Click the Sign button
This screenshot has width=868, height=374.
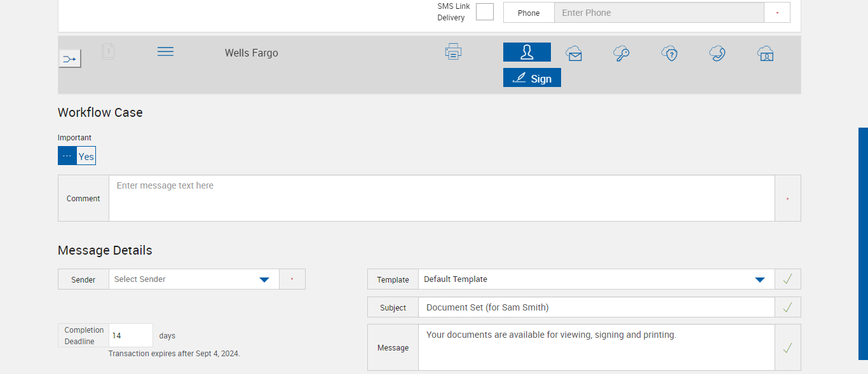[x=532, y=78]
